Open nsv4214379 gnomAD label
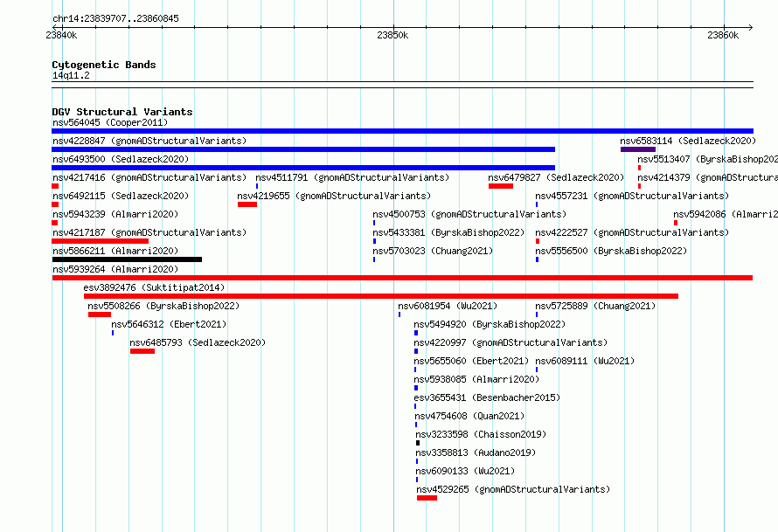 707,177
